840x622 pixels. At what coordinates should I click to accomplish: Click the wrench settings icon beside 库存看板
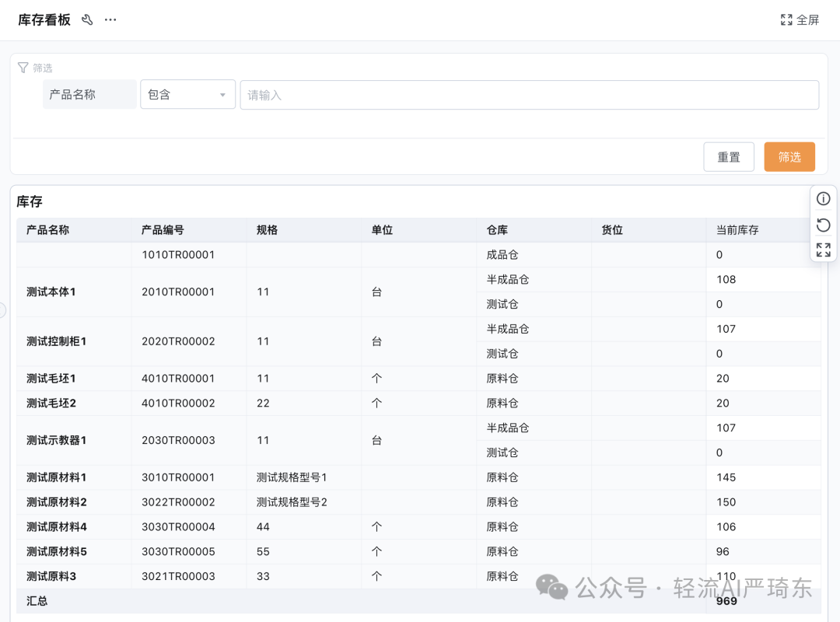tap(86, 19)
